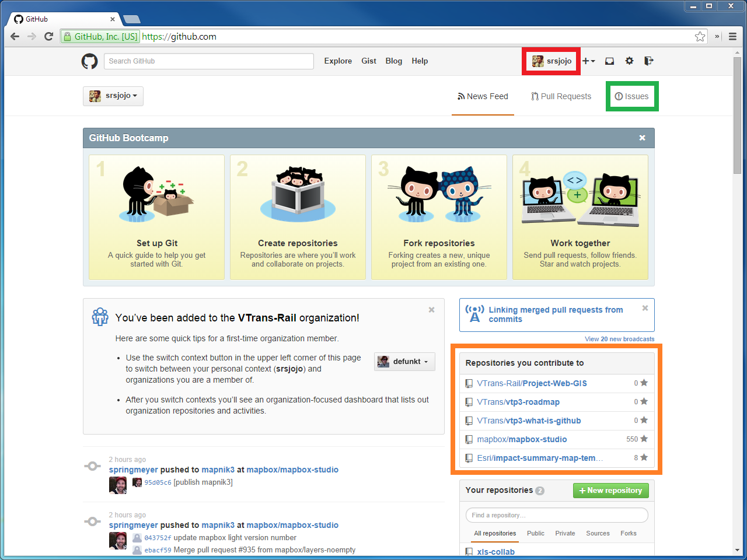Switch to the Issues tab
This screenshot has width=747, height=560.
[631, 96]
